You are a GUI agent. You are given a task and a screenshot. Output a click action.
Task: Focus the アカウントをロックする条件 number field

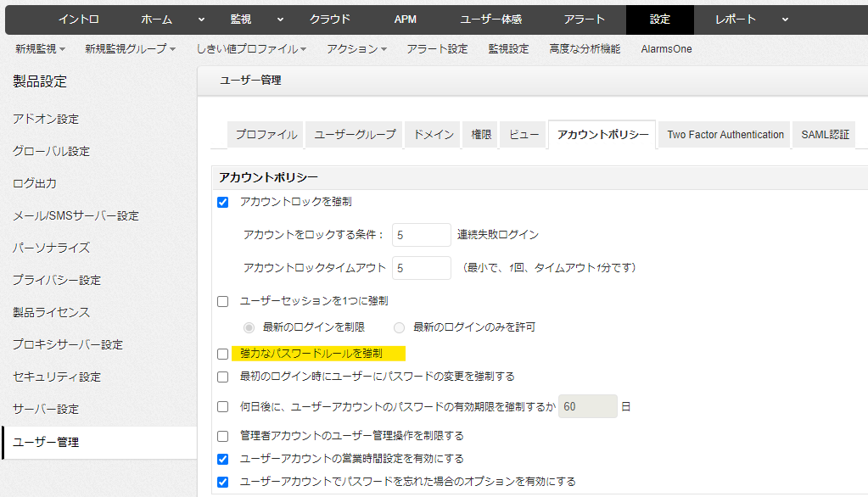click(422, 235)
